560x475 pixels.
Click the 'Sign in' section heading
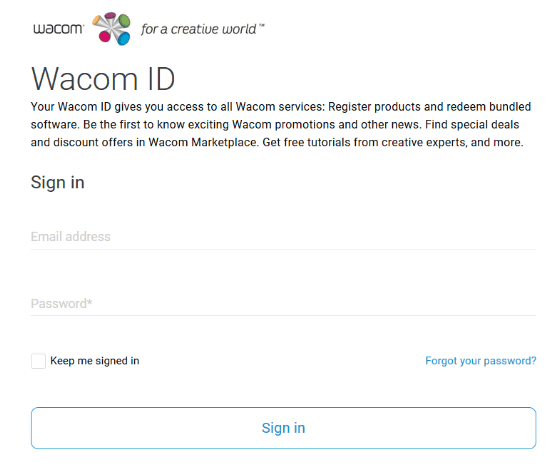pyautogui.click(x=58, y=182)
